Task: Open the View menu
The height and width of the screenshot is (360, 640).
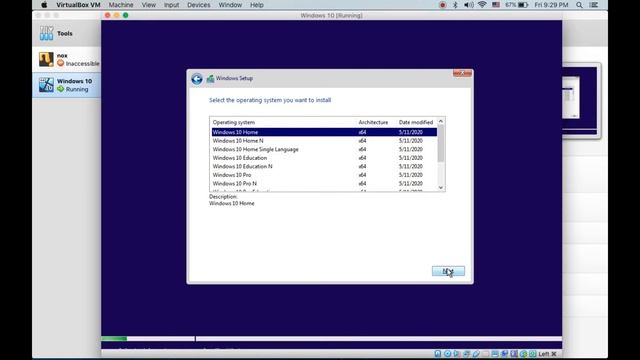Action: pos(149,5)
